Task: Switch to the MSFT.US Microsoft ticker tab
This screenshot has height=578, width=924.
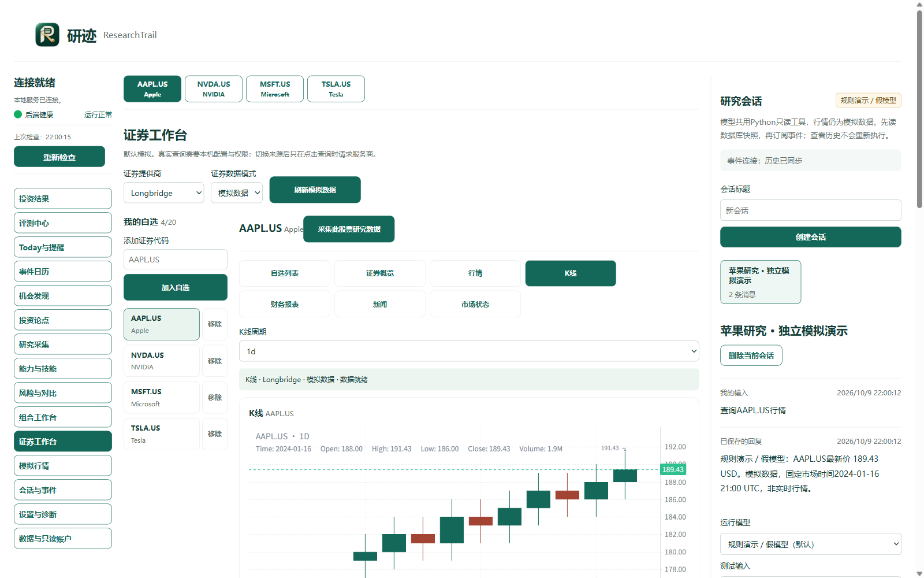Action: [x=275, y=89]
